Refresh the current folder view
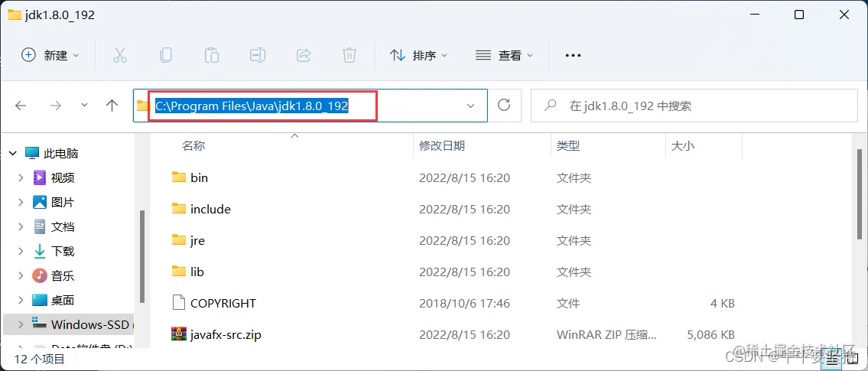 click(504, 106)
